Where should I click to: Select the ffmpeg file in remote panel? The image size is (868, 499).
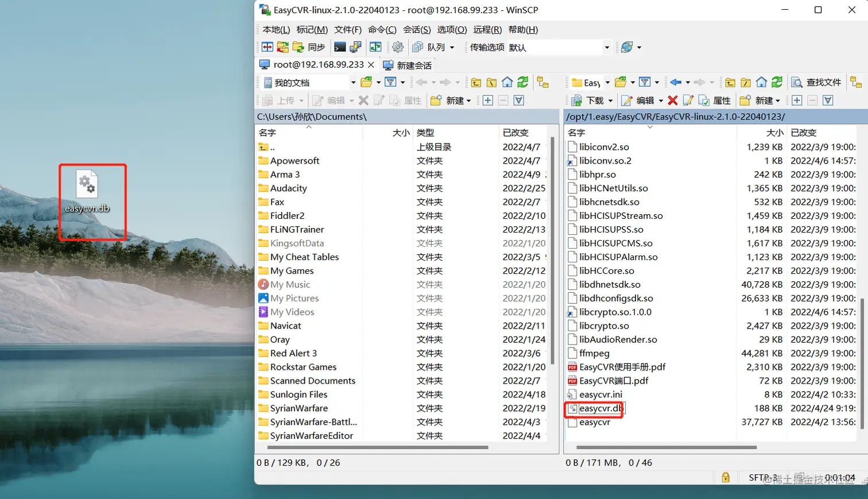594,353
